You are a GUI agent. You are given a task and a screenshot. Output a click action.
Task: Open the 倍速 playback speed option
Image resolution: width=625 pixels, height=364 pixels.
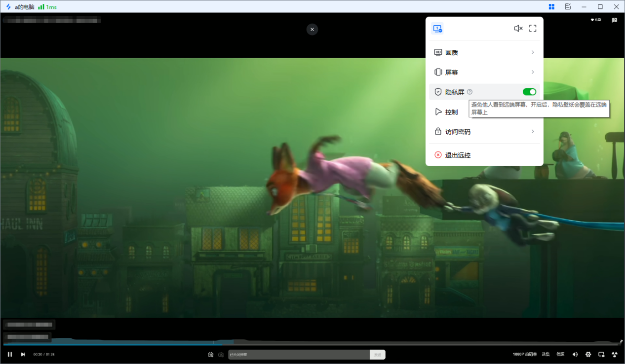[560, 354]
